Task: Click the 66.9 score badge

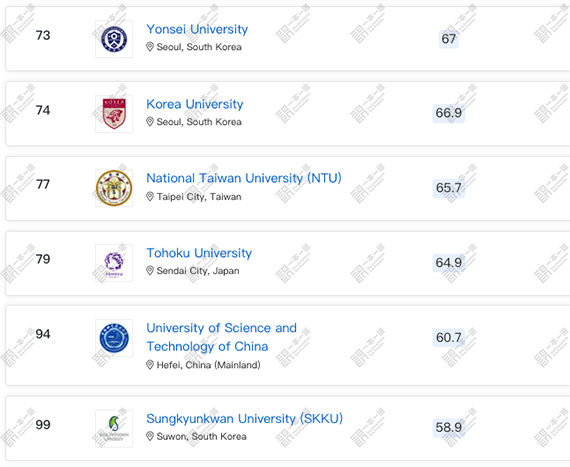Action: tap(449, 113)
